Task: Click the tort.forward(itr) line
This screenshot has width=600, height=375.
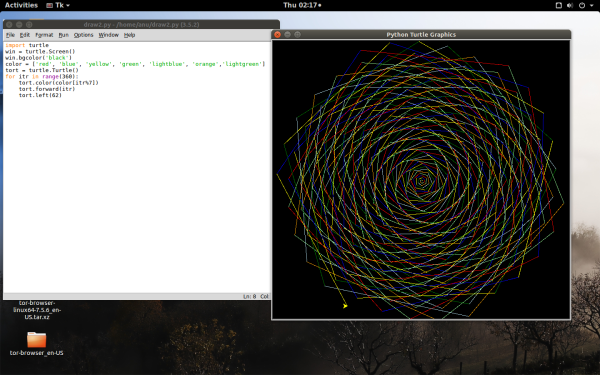Action: (47, 89)
